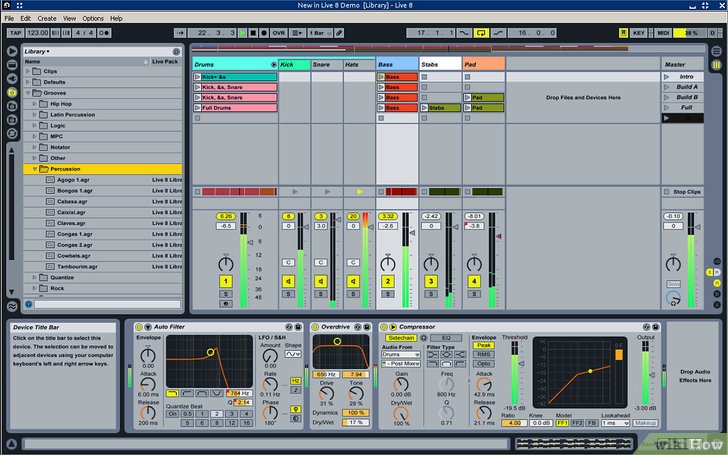
Task: Turn off the Auto Filter device activator
Action: point(139,327)
